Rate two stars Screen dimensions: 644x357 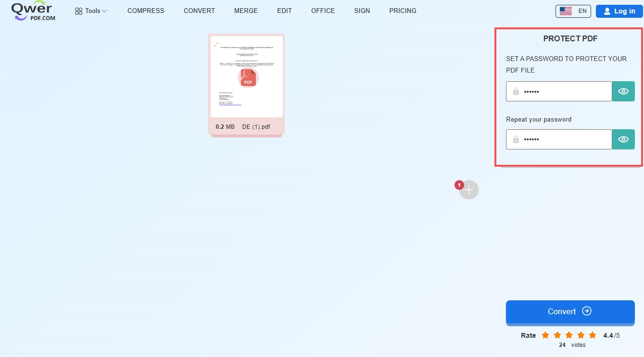click(x=557, y=335)
